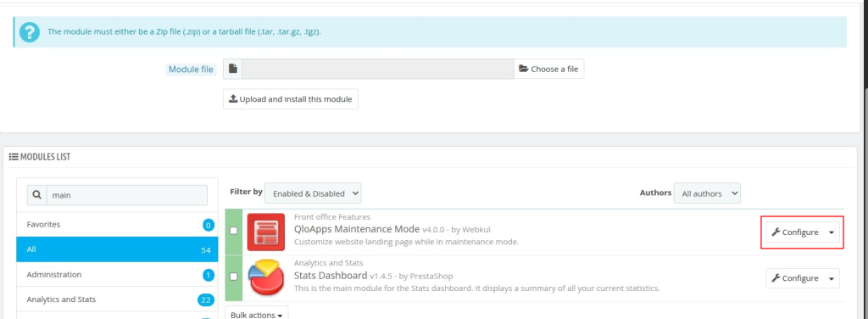This screenshot has width=868, height=319.
Task: Click the All count badge 54
Action: click(x=205, y=250)
